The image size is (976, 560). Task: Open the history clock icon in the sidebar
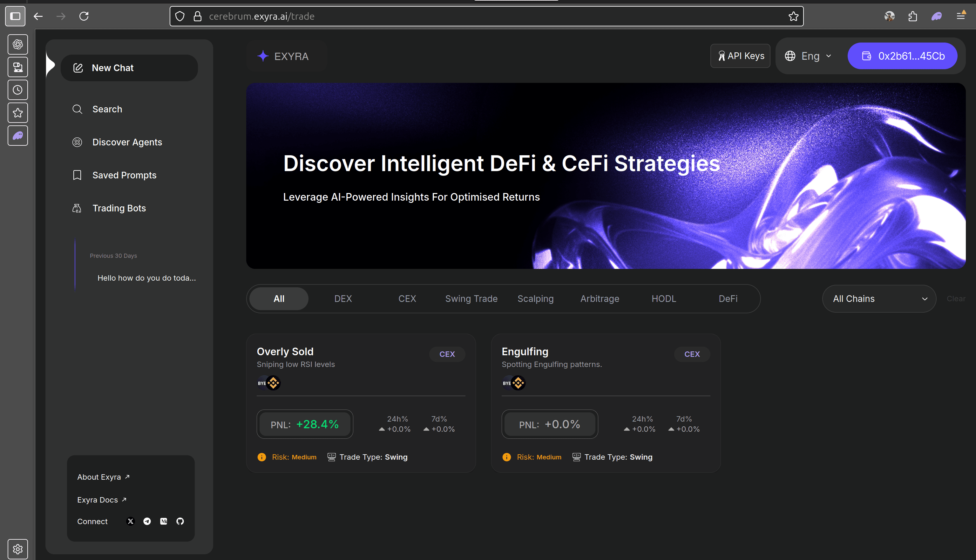point(17,90)
